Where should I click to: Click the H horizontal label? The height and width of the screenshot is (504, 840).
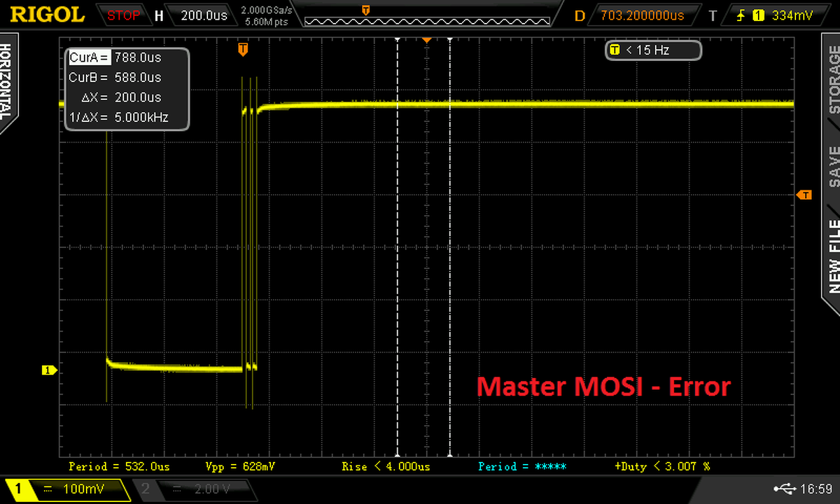159,16
